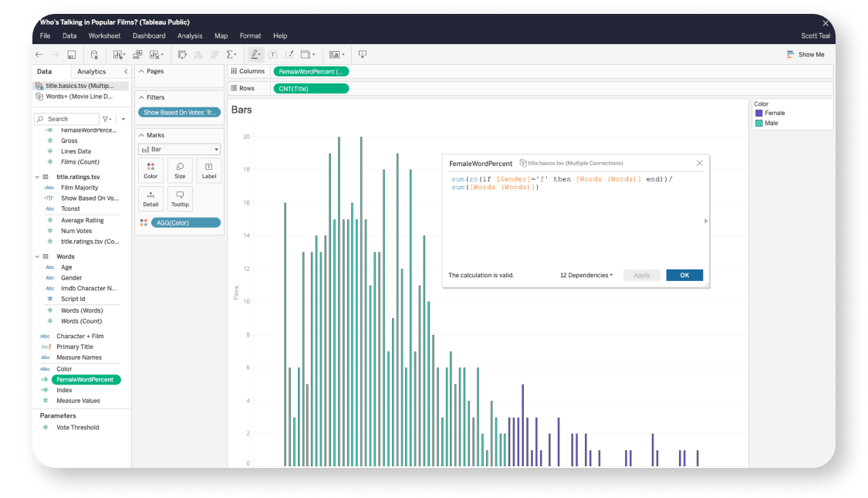Click the Totals sigma icon
The width and height of the screenshot is (868, 498).
[x=231, y=55]
